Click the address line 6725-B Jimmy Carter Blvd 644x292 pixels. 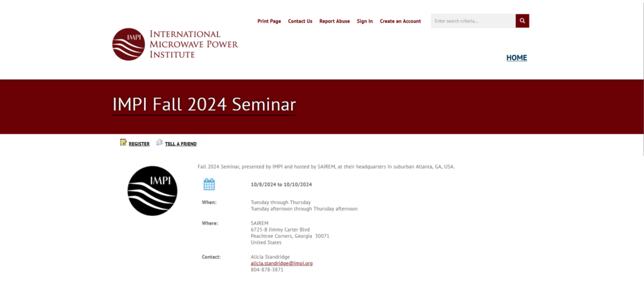pos(280,230)
